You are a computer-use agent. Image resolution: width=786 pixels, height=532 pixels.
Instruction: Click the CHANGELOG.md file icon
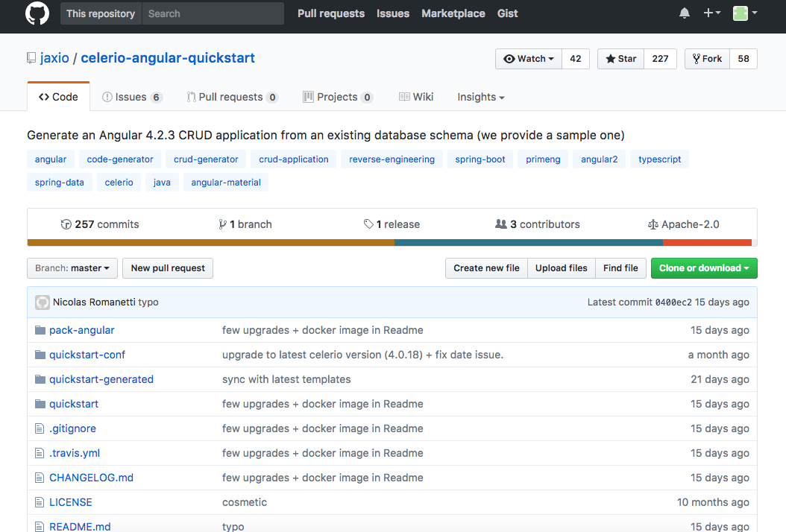pos(40,478)
